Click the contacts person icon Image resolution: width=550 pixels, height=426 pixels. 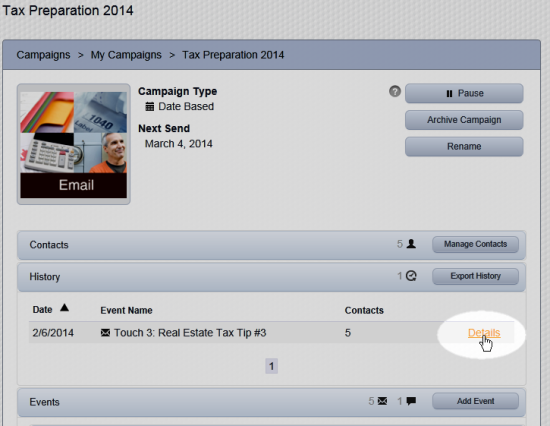411,244
